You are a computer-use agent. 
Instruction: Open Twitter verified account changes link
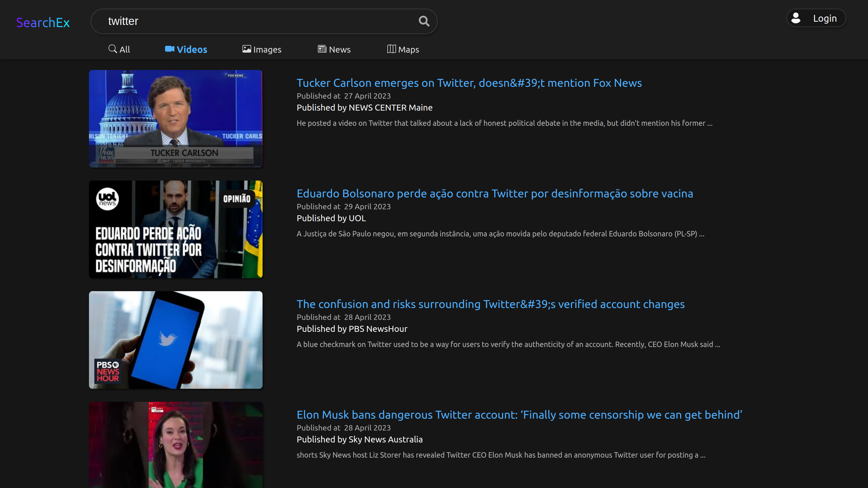[490, 304]
